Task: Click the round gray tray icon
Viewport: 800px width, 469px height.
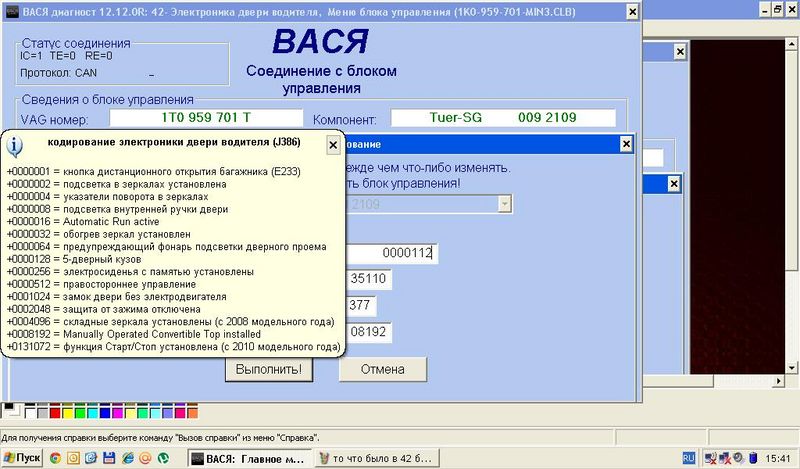Action: pos(738,458)
